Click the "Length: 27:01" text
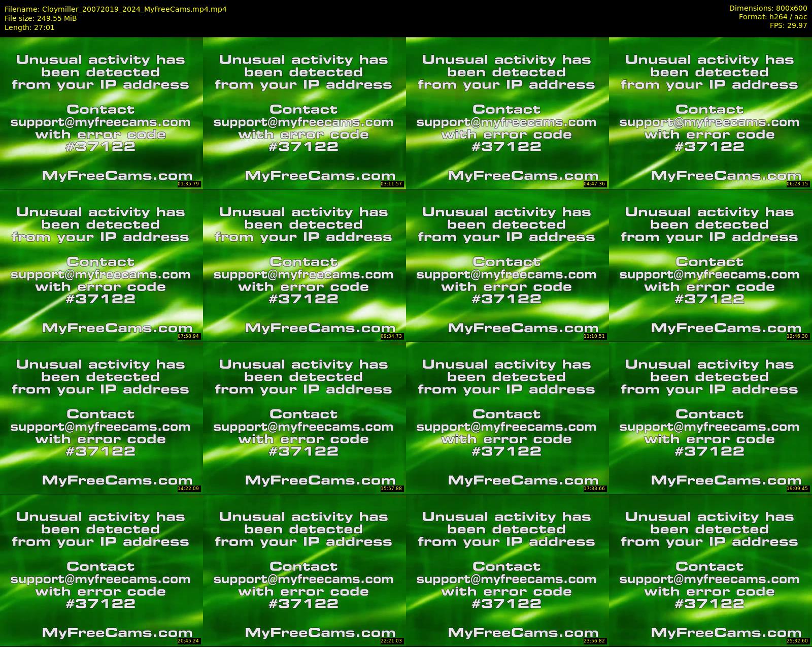Screen dimensions: 812x647 pos(29,27)
